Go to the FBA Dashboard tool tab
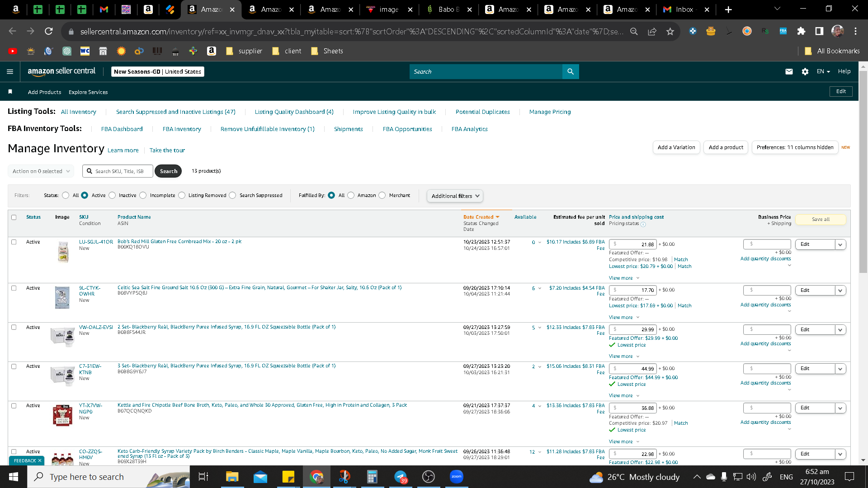The width and height of the screenshot is (868, 488). 122,129
